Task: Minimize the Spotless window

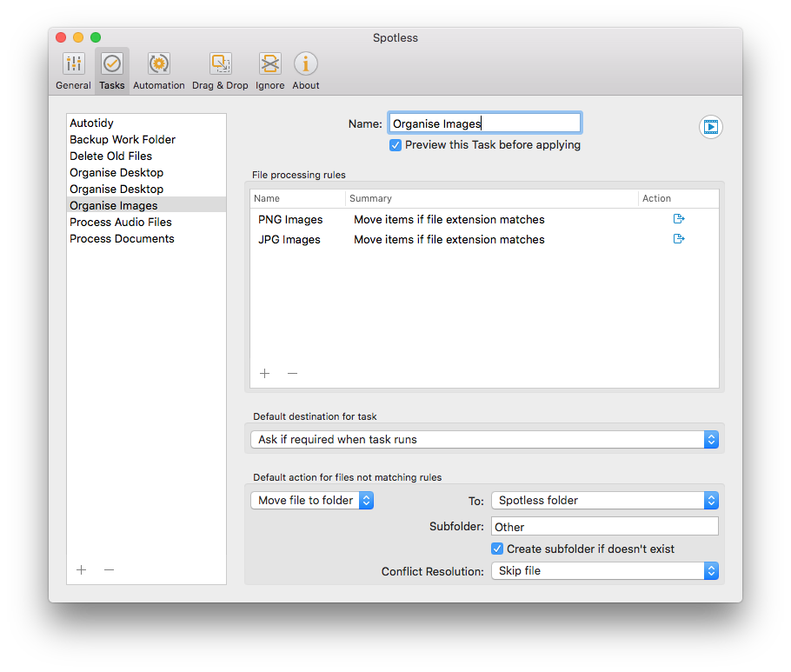Action: (x=78, y=37)
